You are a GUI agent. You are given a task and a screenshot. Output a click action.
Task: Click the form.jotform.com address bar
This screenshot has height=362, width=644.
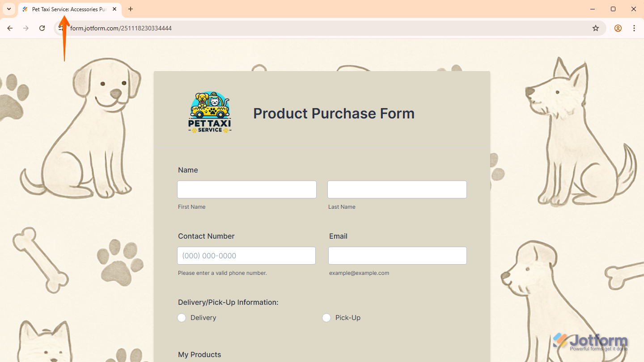click(313, 28)
